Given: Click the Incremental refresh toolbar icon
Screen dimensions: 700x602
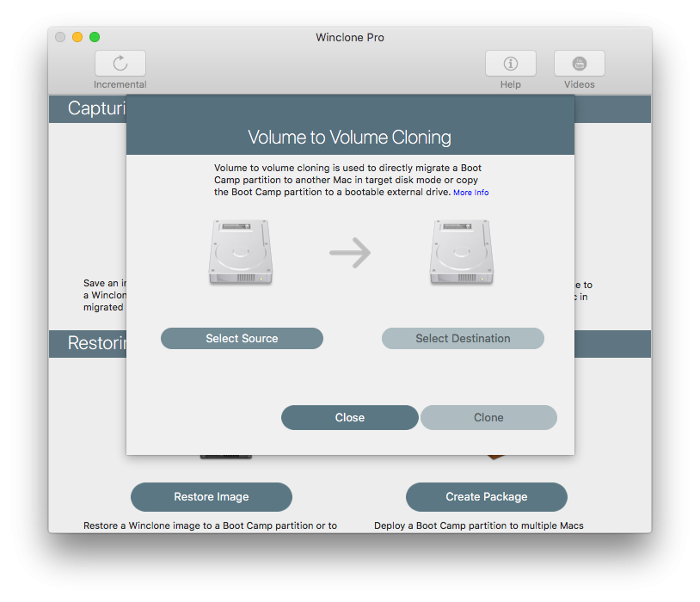Looking at the screenshot, I should coord(120,64).
